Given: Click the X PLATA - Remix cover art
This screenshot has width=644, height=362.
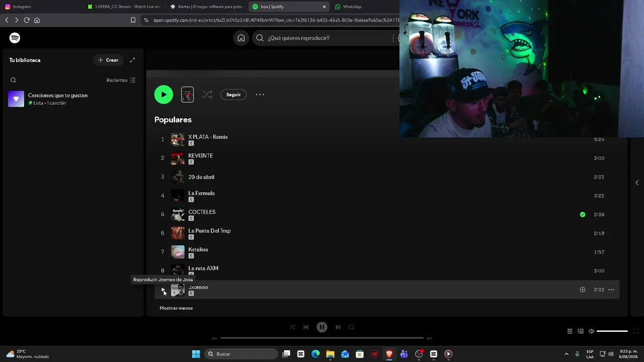Looking at the screenshot, I should pyautogui.click(x=178, y=139).
